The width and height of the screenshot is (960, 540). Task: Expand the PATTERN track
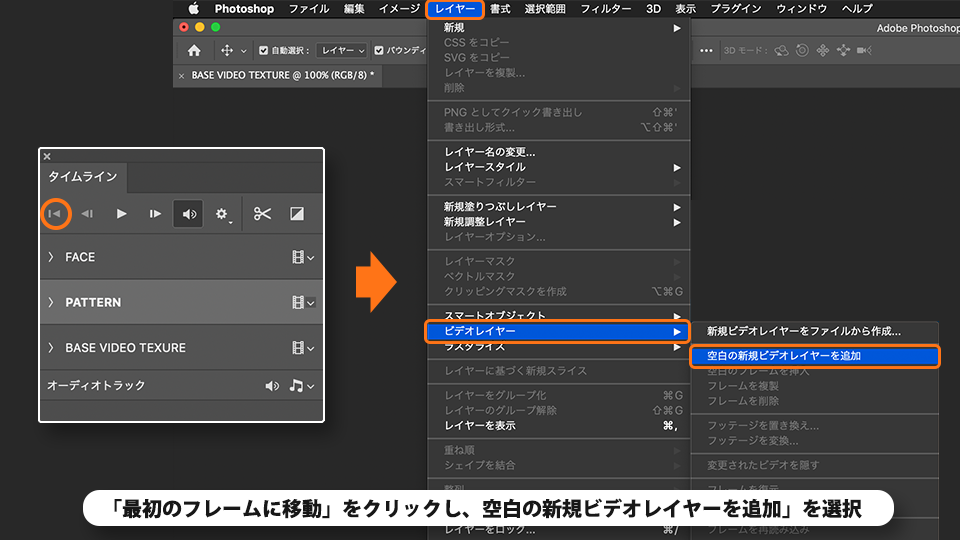point(51,302)
